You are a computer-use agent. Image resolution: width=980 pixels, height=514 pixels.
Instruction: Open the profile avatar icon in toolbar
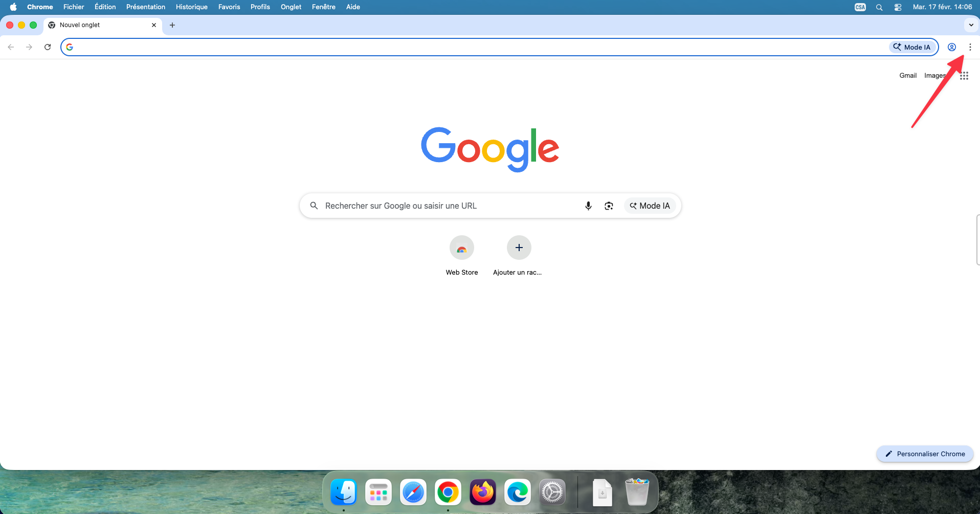coord(951,47)
